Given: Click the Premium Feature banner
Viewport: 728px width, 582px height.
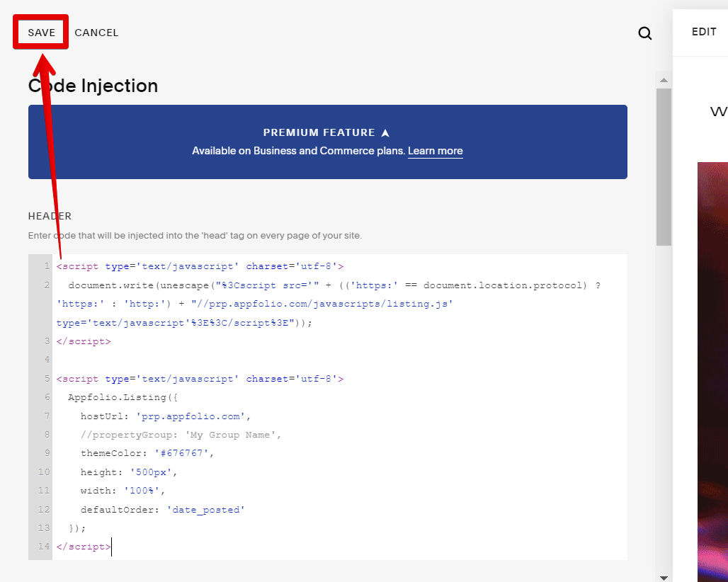Looking at the screenshot, I should coord(327,142).
